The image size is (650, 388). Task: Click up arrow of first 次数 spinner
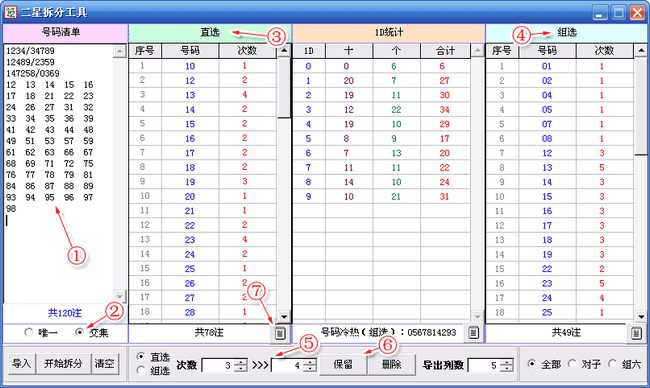pos(241,362)
